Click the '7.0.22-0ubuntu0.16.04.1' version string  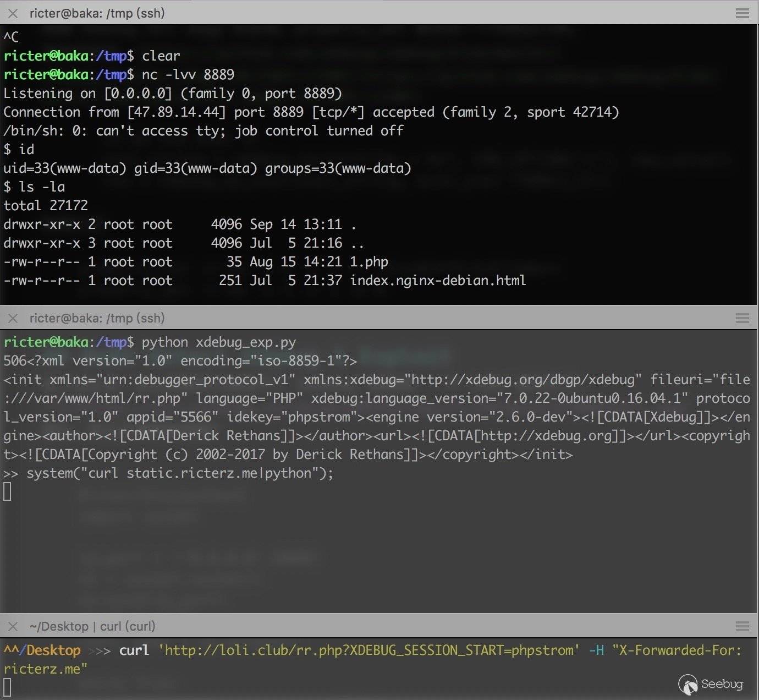[x=592, y=398]
